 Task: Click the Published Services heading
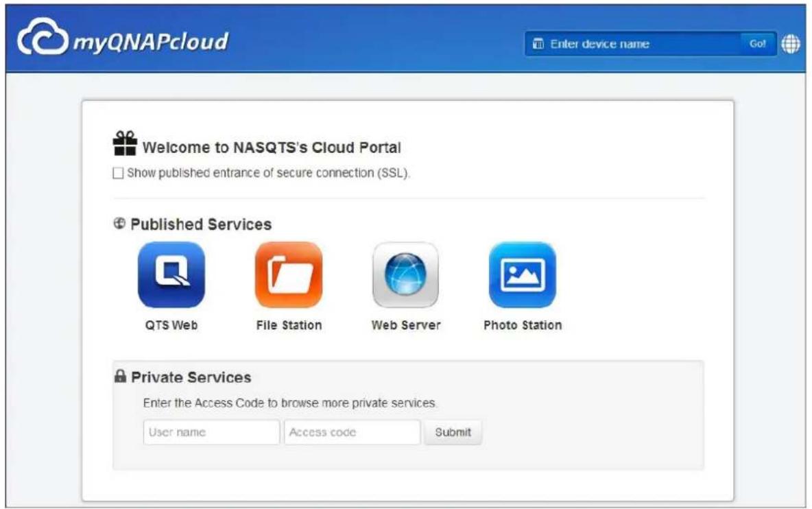click(x=201, y=224)
